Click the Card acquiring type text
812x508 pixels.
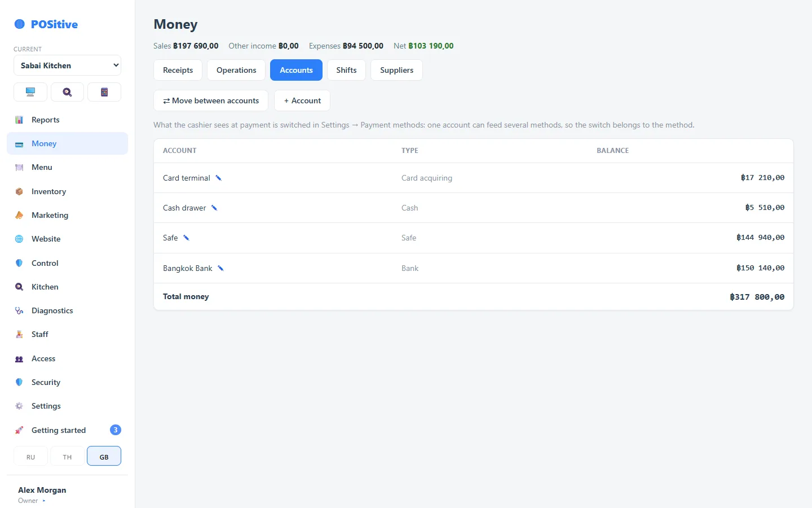[x=427, y=178]
